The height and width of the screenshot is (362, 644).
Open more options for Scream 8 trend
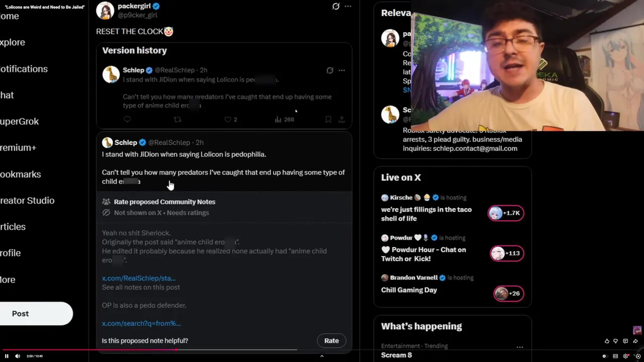pyautogui.click(x=520, y=347)
